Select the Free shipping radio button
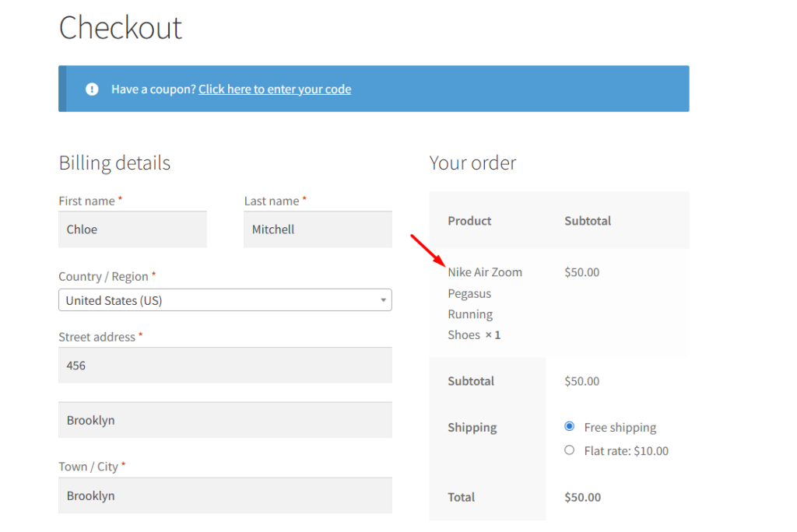797x532 pixels. coord(569,427)
